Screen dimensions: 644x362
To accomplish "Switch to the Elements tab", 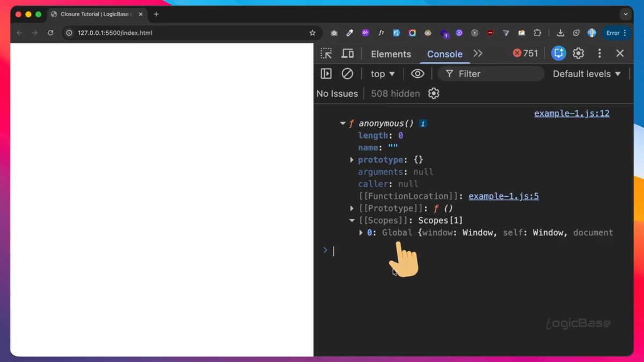I will point(391,54).
